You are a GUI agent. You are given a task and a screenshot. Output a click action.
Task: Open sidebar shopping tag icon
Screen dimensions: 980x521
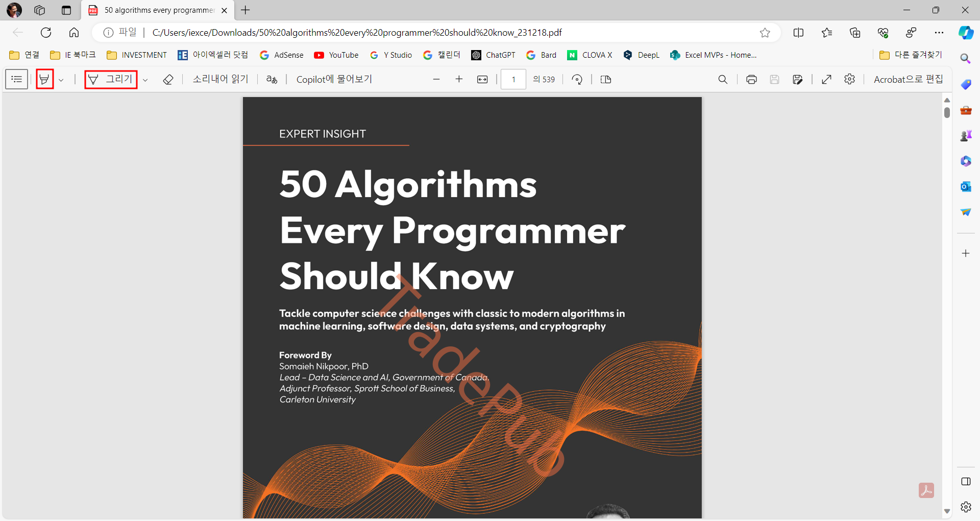click(x=966, y=84)
